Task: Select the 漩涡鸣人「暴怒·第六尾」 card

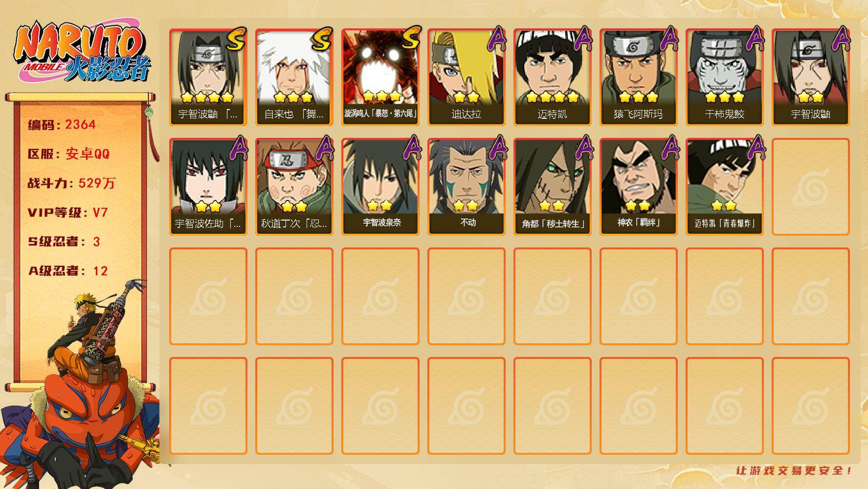Action: point(380,77)
